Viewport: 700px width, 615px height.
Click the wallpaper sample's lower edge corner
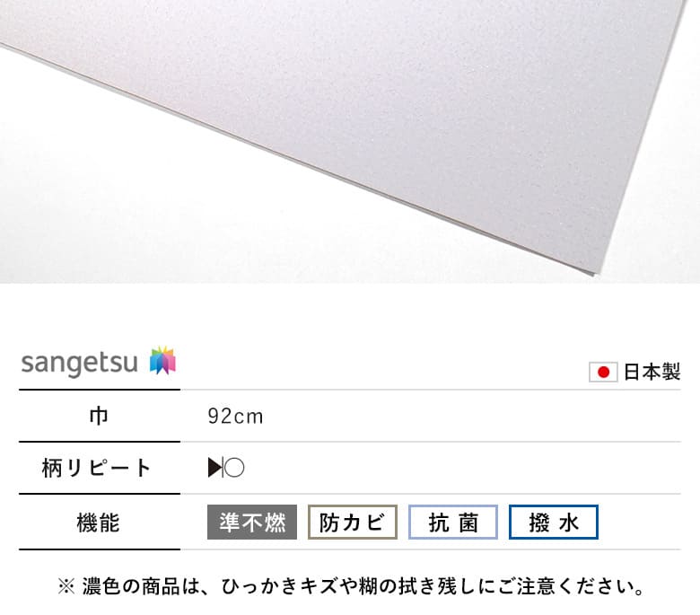click(x=594, y=273)
